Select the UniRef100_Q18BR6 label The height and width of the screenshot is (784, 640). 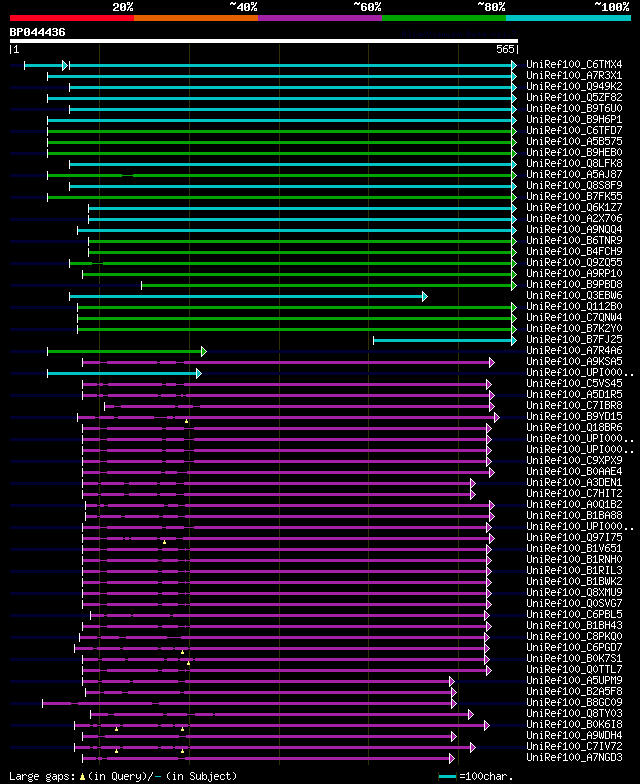574,428
